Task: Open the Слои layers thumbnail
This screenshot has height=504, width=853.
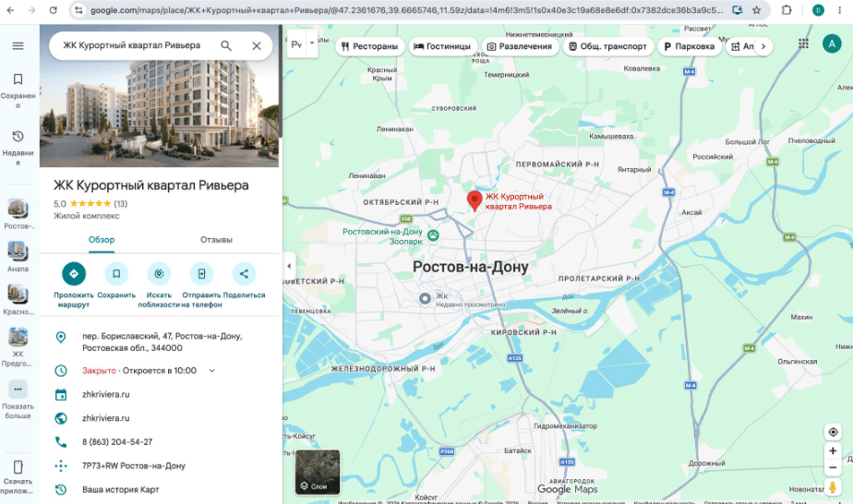Action: pyautogui.click(x=318, y=472)
